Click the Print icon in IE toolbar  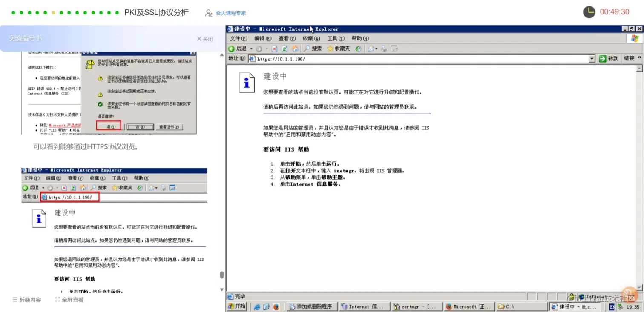(385, 49)
